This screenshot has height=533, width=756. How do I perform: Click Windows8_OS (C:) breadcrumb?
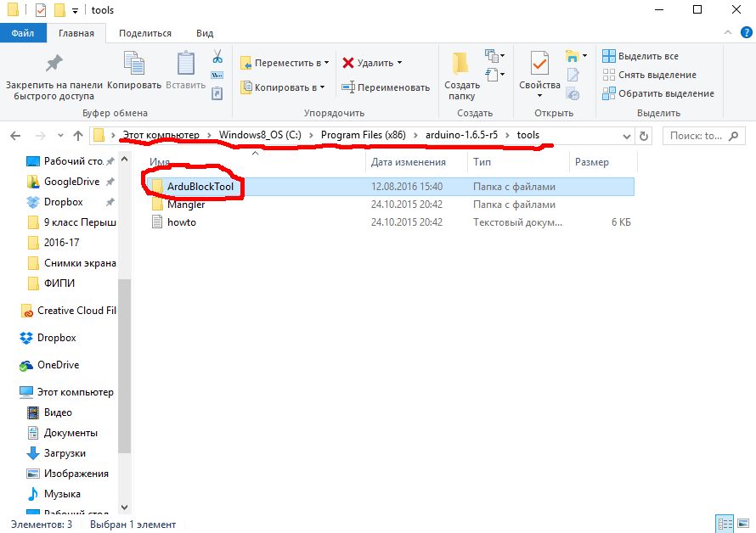(260, 135)
